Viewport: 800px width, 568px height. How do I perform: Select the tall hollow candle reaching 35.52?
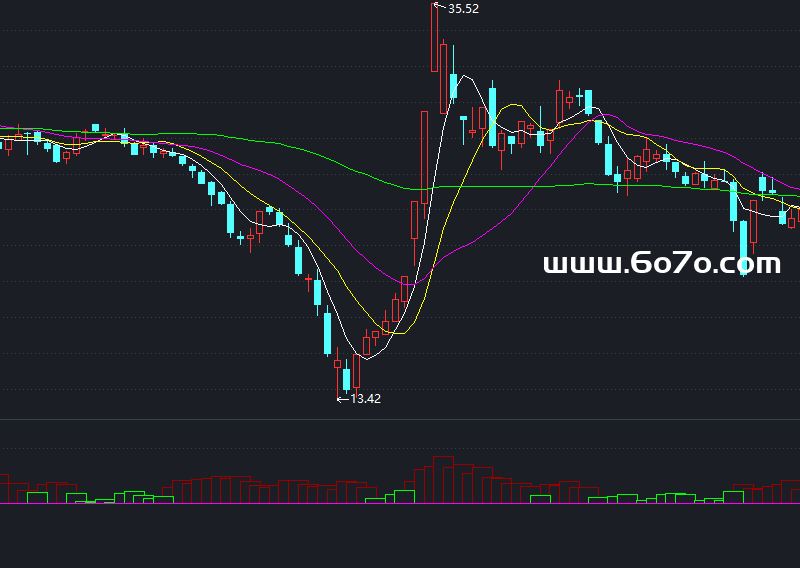pyautogui.click(x=435, y=38)
